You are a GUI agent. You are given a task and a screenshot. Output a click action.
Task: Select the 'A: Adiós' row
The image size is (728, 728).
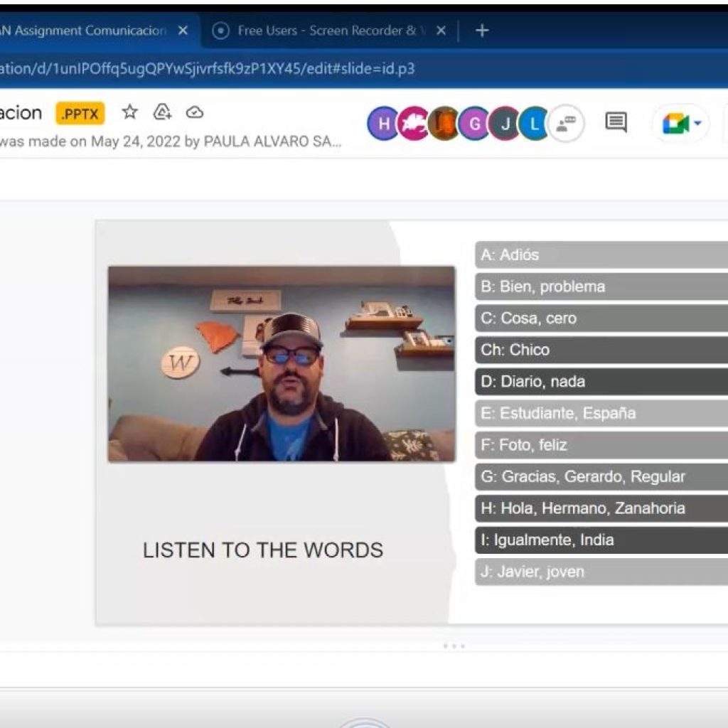click(601, 255)
